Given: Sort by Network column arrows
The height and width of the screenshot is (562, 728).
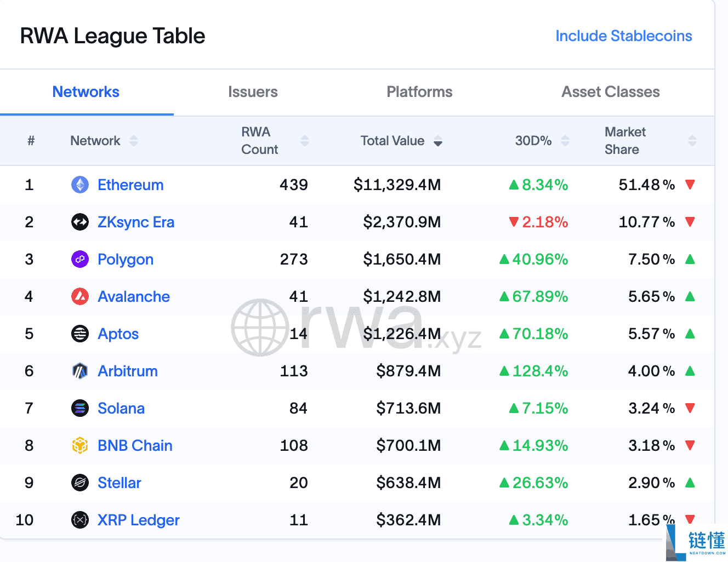Looking at the screenshot, I should click(x=134, y=141).
